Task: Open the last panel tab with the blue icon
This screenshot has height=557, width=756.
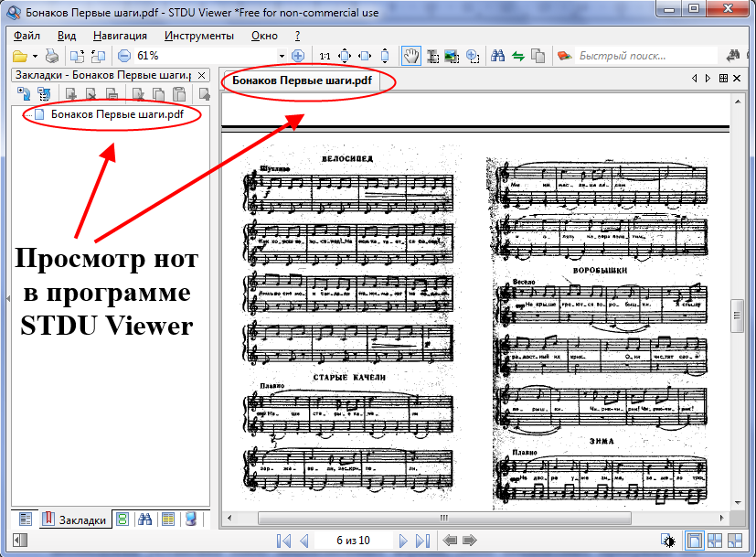Action: 191,520
